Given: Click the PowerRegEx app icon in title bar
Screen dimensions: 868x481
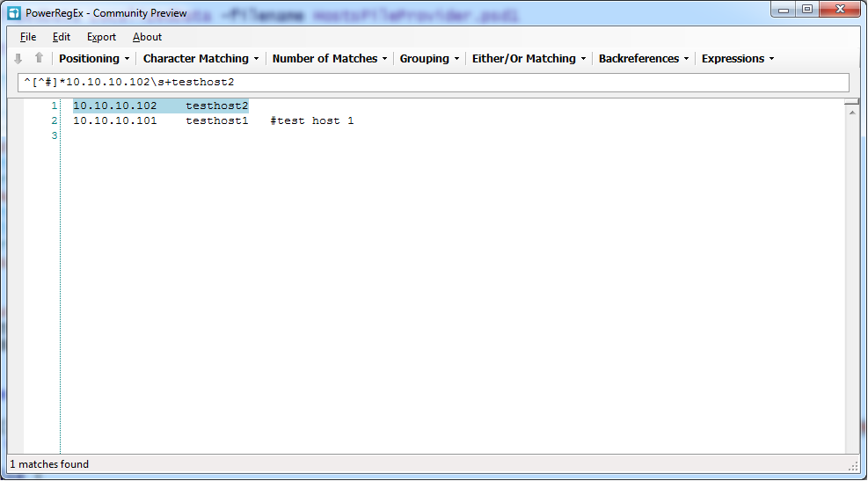Looking at the screenshot, I should pos(14,13).
